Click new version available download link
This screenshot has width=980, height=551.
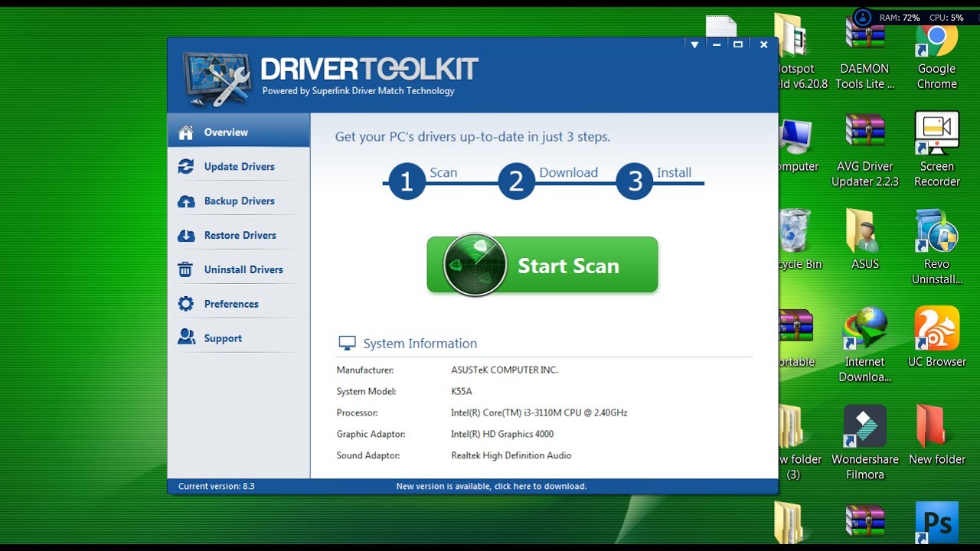492,486
